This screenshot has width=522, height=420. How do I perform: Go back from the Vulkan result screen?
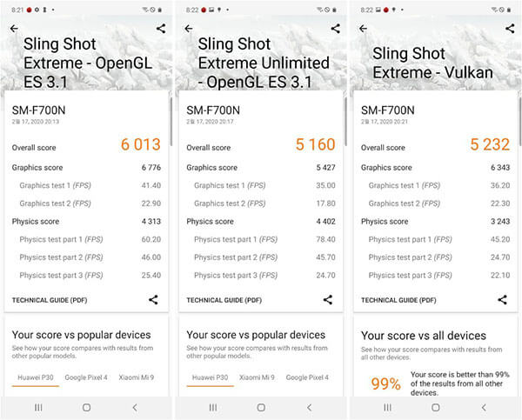(x=363, y=29)
